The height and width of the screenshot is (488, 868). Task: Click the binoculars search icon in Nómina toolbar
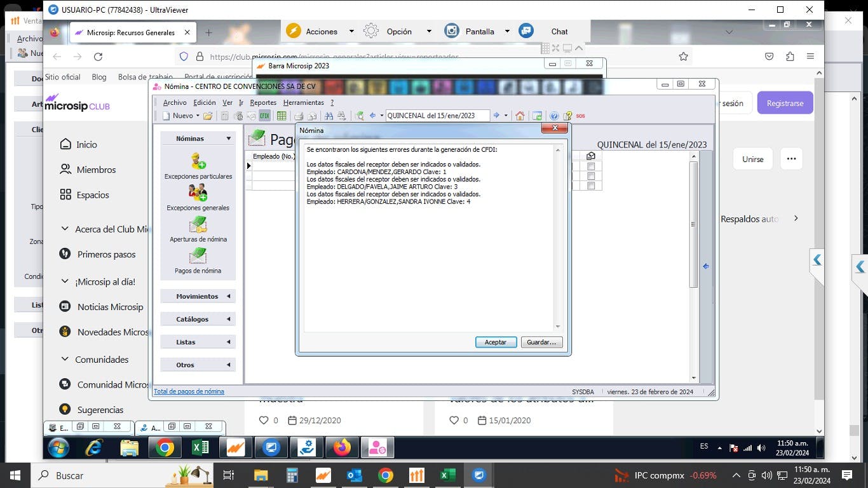coord(329,116)
